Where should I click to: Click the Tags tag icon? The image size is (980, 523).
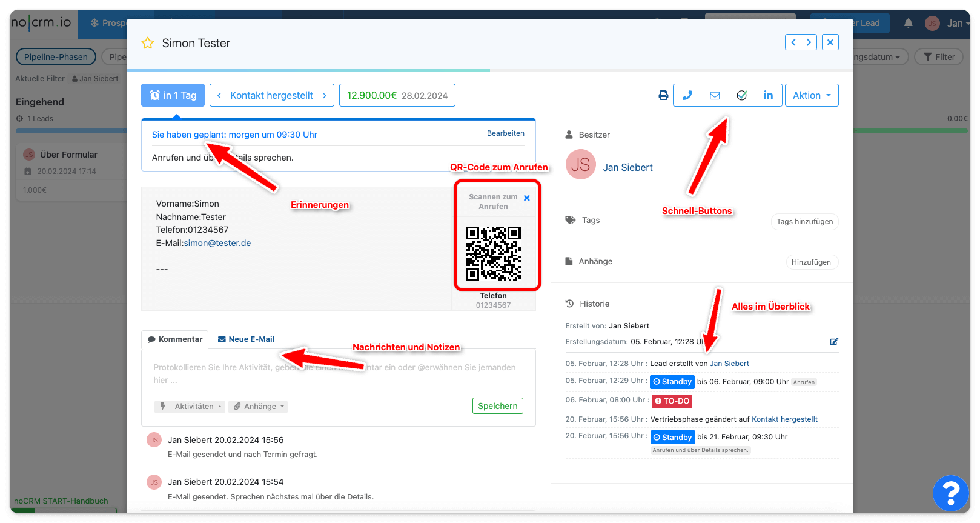[570, 220]
